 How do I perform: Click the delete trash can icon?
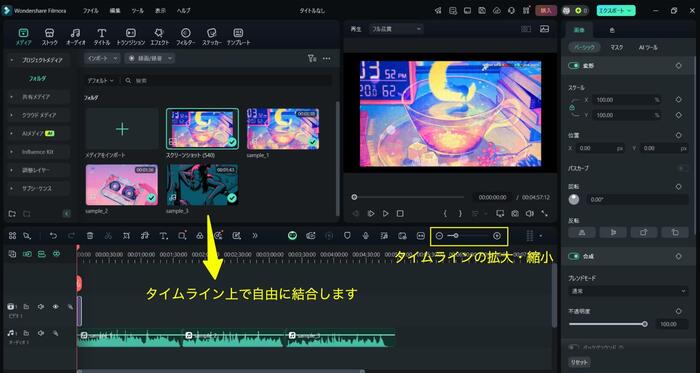point(90,236)
